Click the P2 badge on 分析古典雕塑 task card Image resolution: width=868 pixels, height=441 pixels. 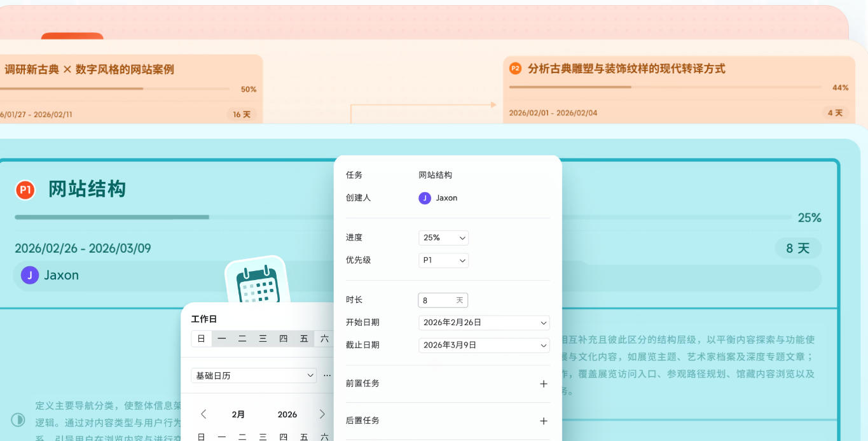pyautogui.click(x=514, y=69)
